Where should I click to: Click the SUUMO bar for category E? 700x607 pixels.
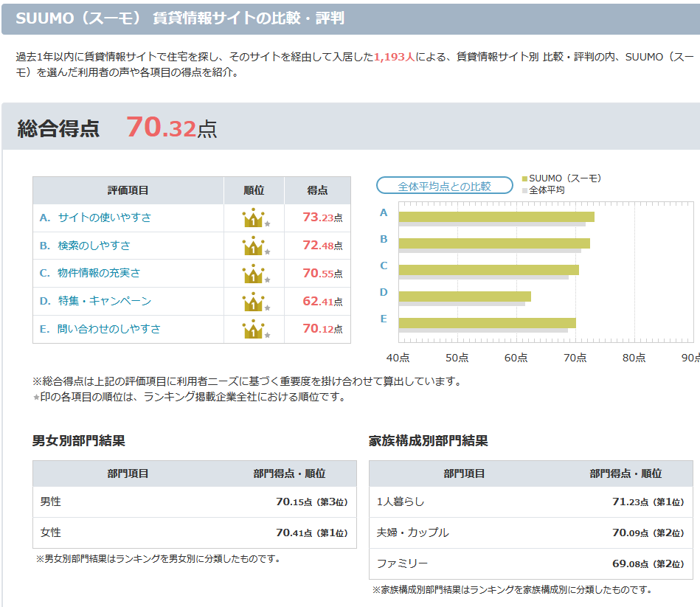pyautogui.click(x=487, y=323)
